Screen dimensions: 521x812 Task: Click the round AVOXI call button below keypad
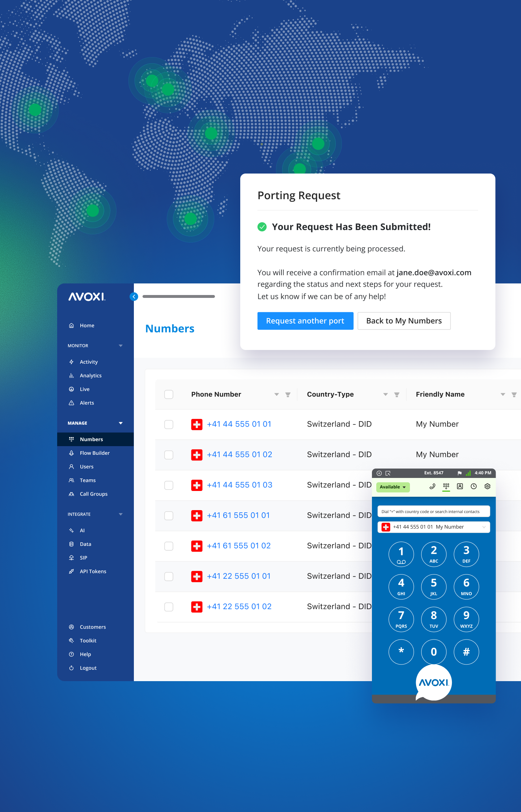coord(434,683)
